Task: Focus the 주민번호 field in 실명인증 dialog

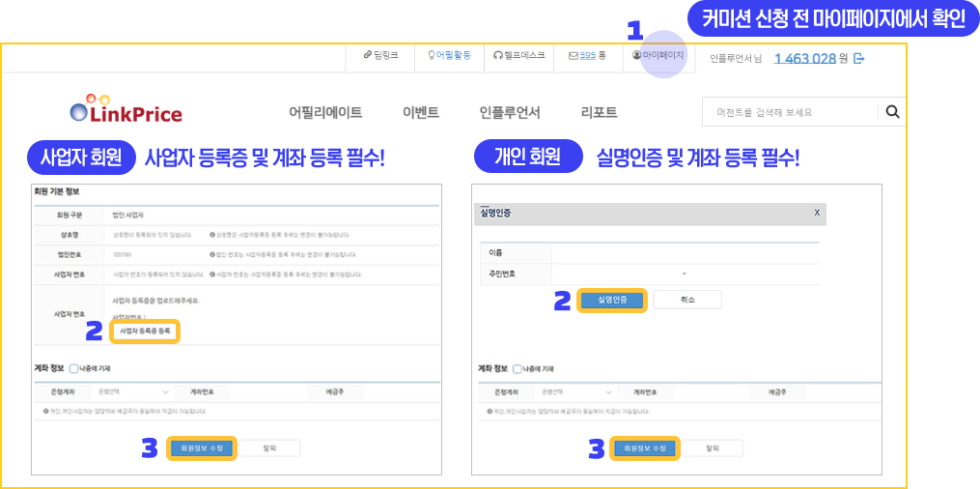Action: pyautogui.click(x=685, y=273)
